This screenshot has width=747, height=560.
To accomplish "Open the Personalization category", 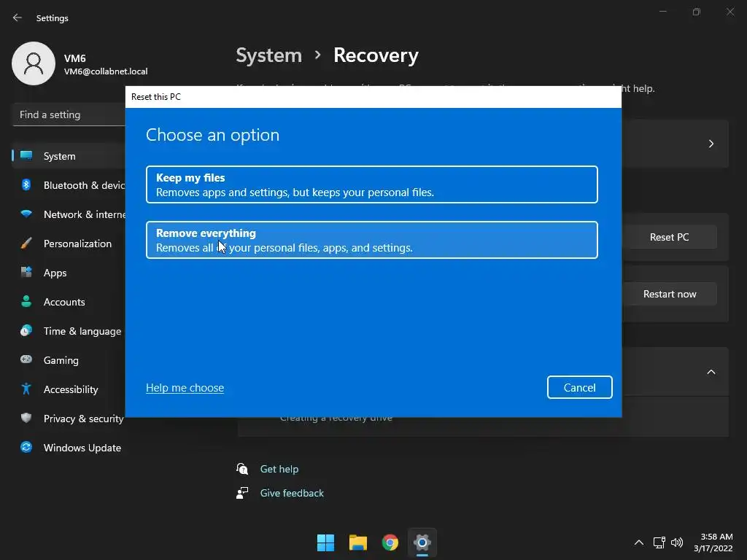I will (x=69, y=244).
